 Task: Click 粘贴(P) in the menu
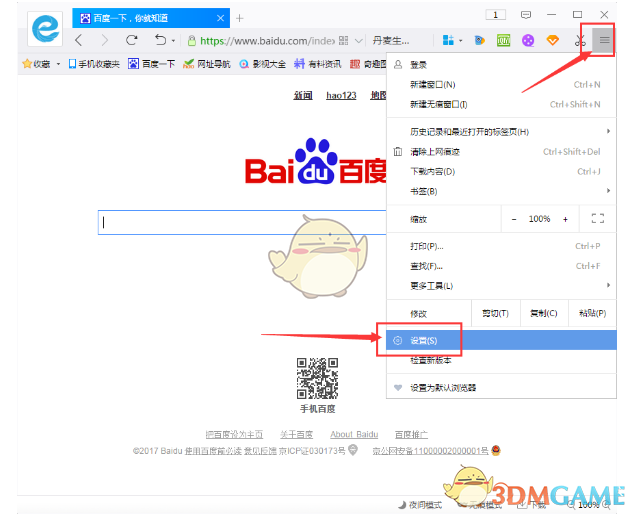point(592,313)
